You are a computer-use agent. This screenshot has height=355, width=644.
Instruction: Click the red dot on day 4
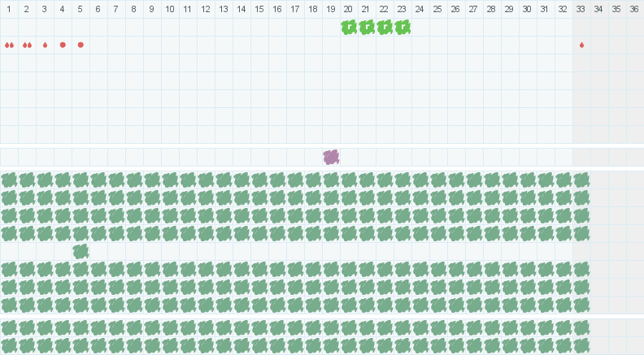coord(63,45)
